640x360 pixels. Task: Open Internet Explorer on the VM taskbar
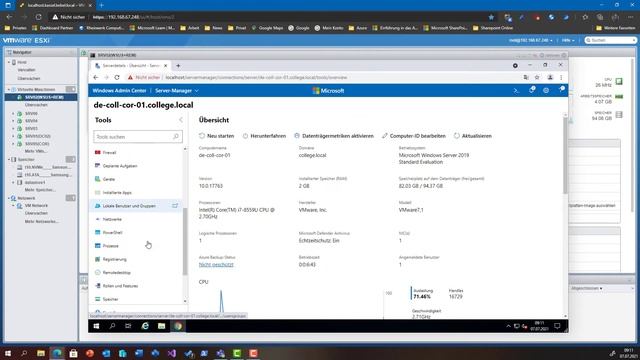pos(145,326)
